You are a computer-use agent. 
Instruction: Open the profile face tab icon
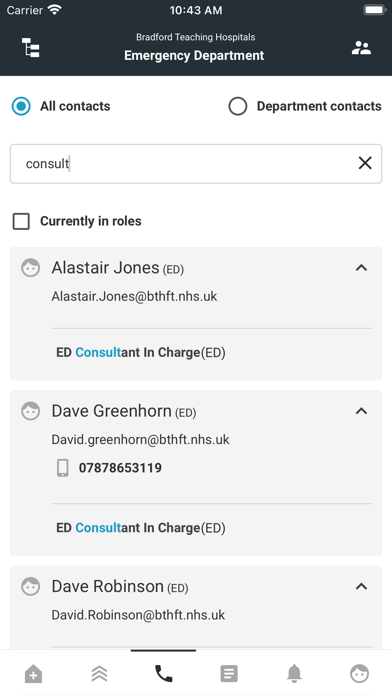tap(359, 674)
